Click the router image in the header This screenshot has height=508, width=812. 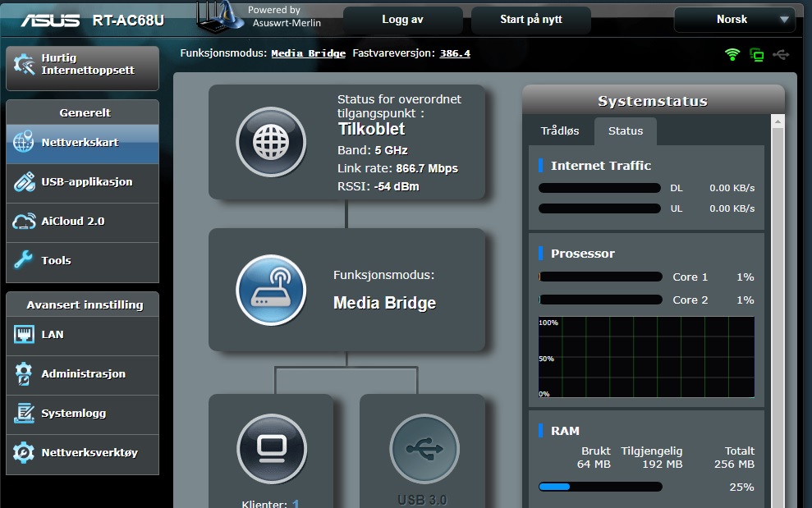pyautogui.click(x=219, y=16)
